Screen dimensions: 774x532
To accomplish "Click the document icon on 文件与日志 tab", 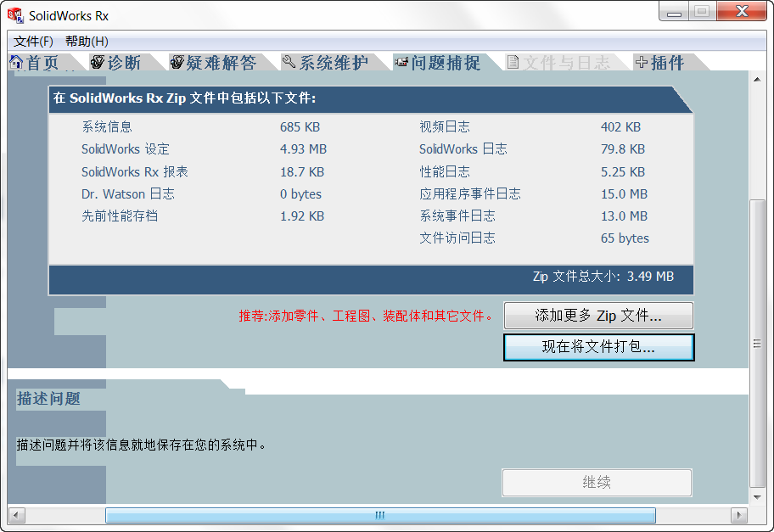I will tap(513, 62).
